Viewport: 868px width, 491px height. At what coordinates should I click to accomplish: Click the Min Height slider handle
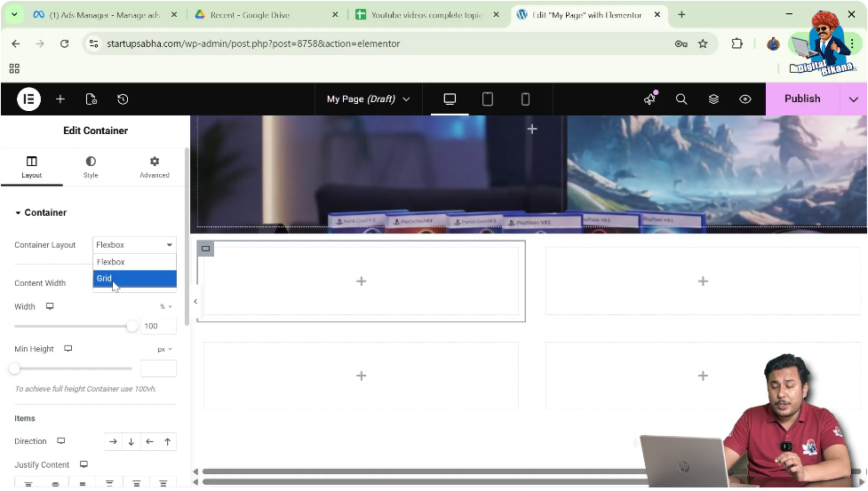tap(15, 368)
